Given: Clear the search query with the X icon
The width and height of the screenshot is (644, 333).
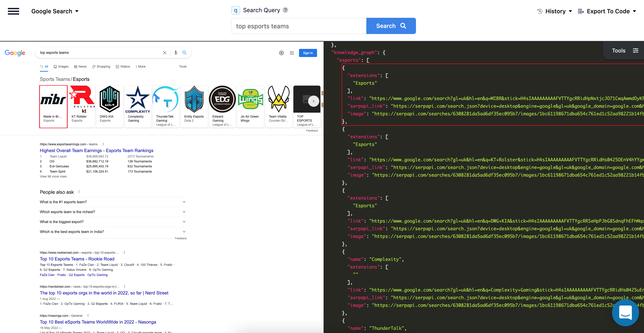Looking at the screenshot, I should pyautogui.click(x=165, y=53).
